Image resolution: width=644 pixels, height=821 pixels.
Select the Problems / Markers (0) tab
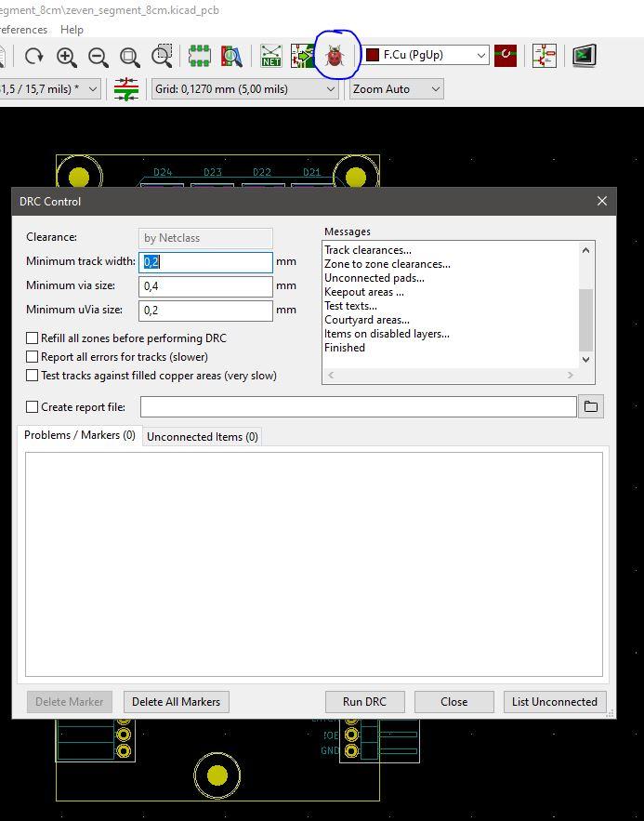click(x=80, y=435)
